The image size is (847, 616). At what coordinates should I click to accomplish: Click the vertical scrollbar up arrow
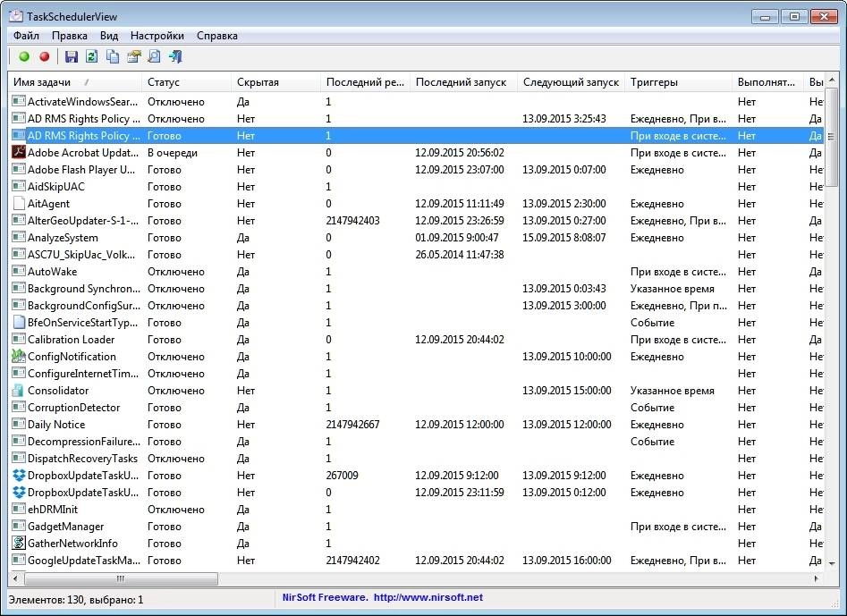click(832, 80)
